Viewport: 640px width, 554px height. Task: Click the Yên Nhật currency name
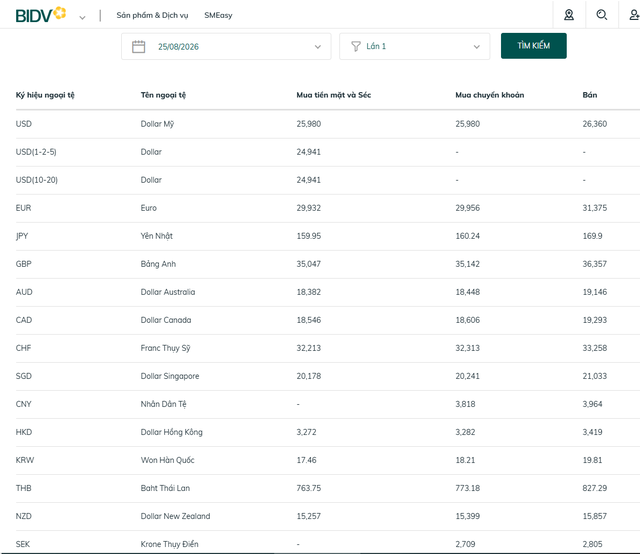(x=157, y=236)
